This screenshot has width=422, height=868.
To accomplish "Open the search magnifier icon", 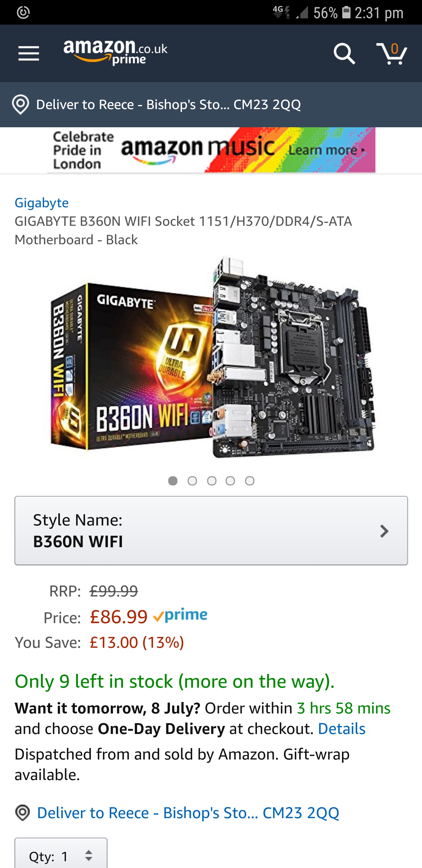I will tap(344, 54).
